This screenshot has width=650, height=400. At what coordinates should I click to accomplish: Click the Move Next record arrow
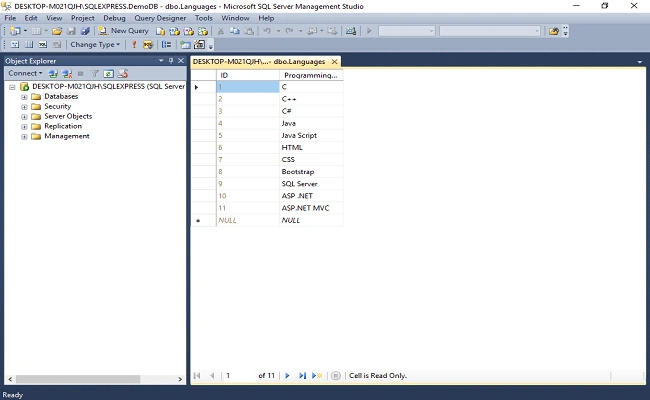(287, 376)
